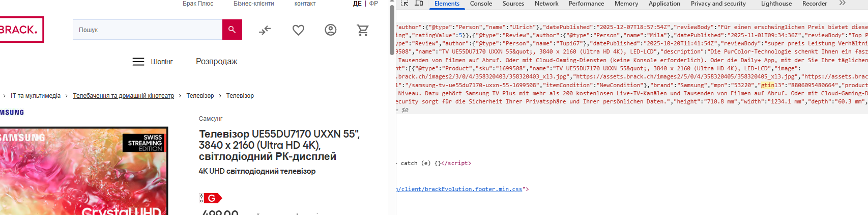This screenshot has width=868, height=215.
Task: Switch to the Console tab
Action: (x=481, y=4)
